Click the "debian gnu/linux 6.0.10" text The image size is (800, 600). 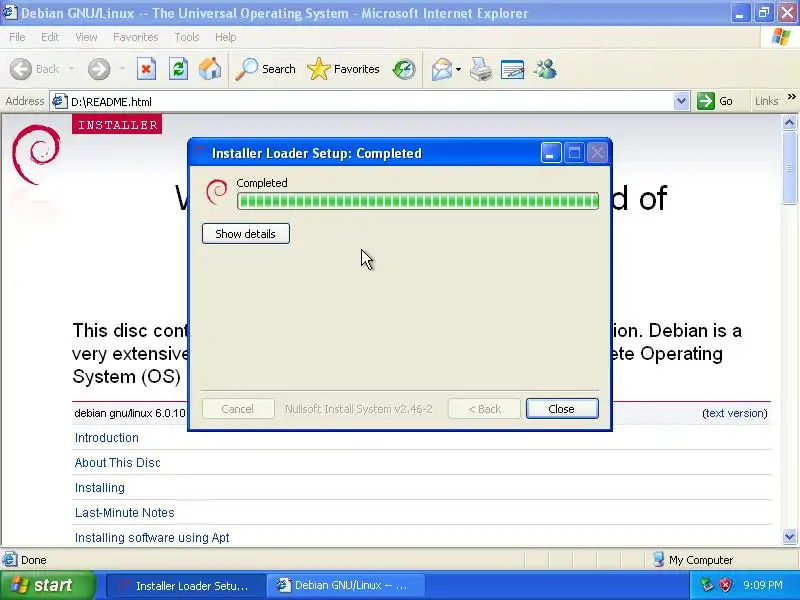coord(130,413)
